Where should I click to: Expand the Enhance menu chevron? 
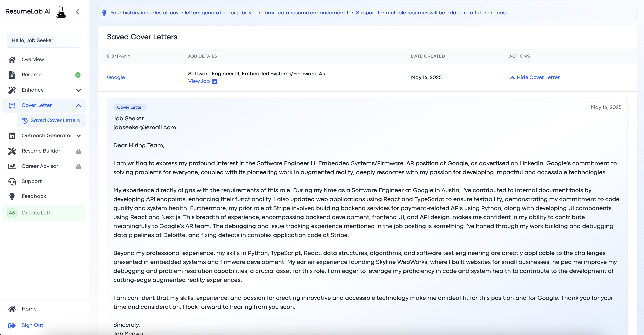point(79,90)
